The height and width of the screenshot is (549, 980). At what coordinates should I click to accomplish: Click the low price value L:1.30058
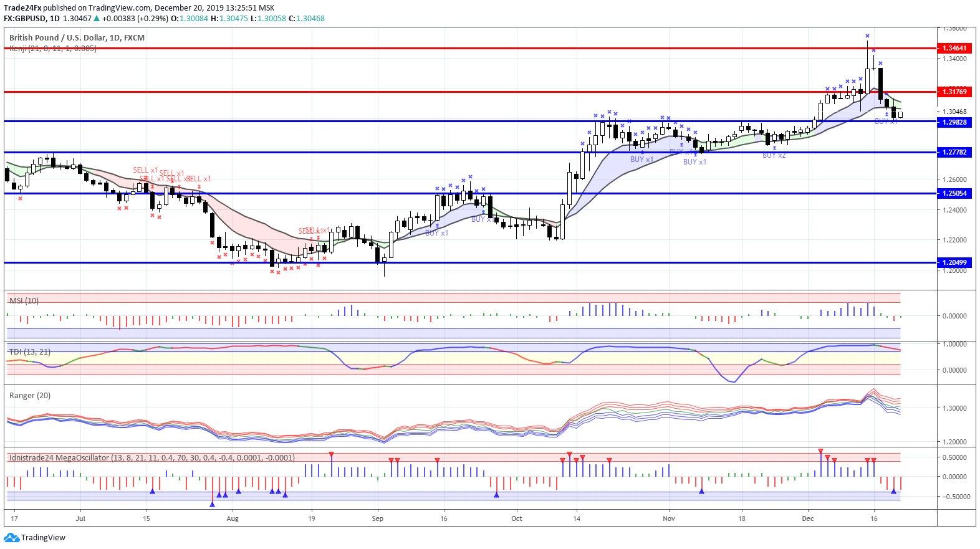[x=268, y=19]
